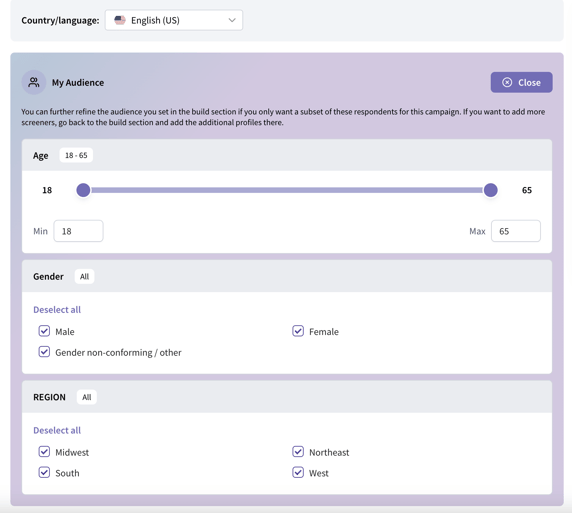Click the Min age input field

click(x=78, y=231)
